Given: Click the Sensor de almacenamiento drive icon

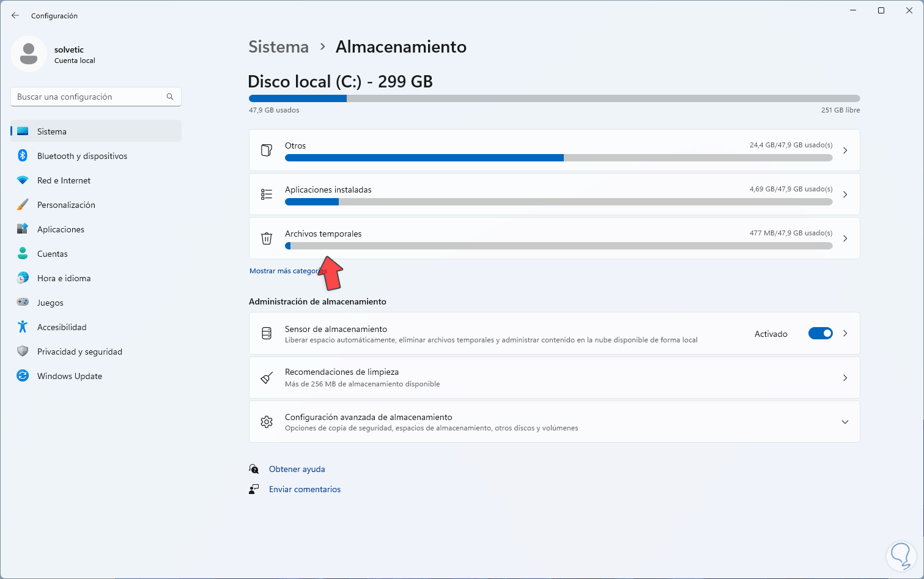Looking at the screenshot, I should tap(267, 333).
